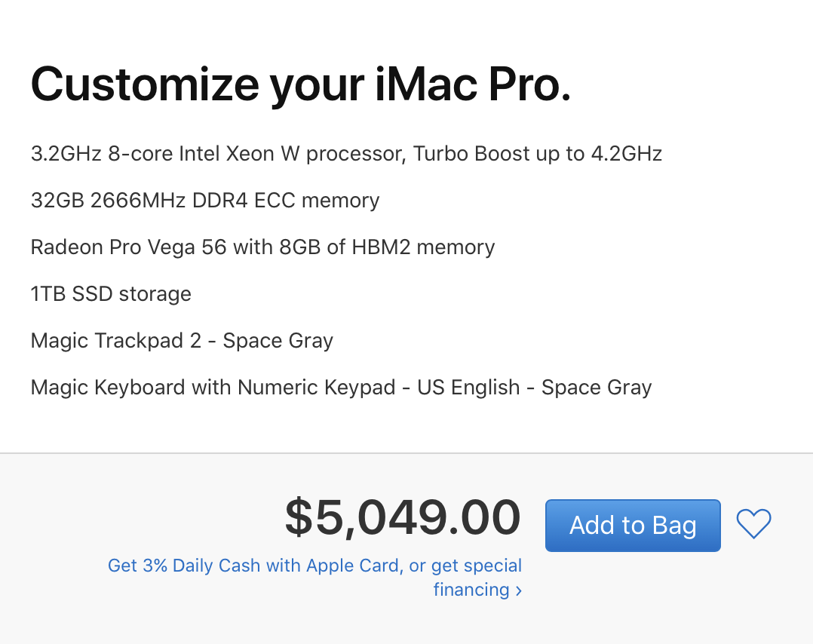The width and height of the screenshot is (813, 644).
Task: Click the word financing in blue link
Action: (471, 590)
